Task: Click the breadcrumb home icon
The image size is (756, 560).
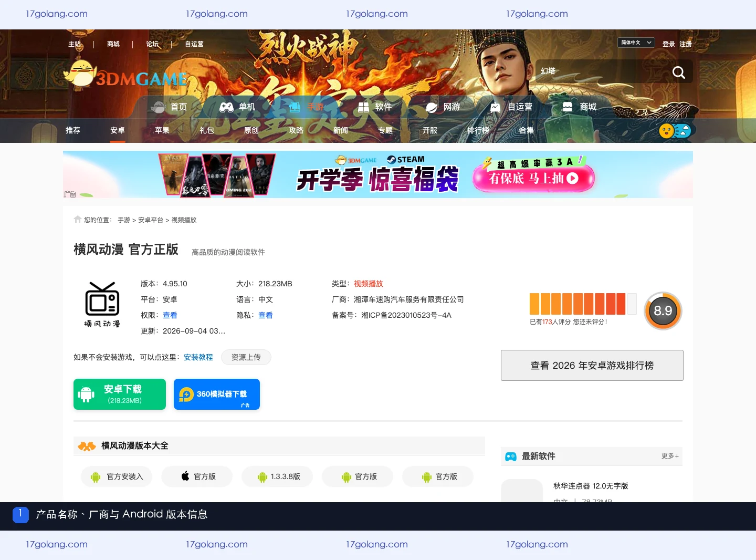Action: click(x=78, y=219)
